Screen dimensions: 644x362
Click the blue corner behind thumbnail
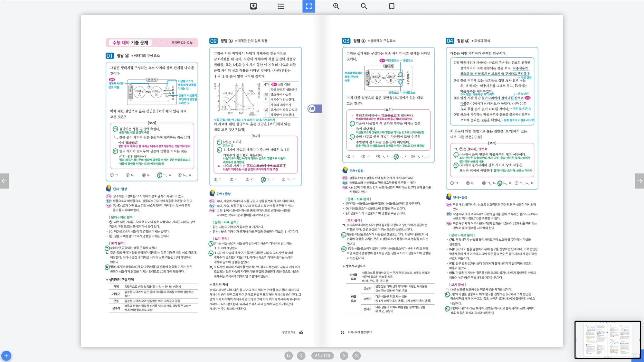642,355
